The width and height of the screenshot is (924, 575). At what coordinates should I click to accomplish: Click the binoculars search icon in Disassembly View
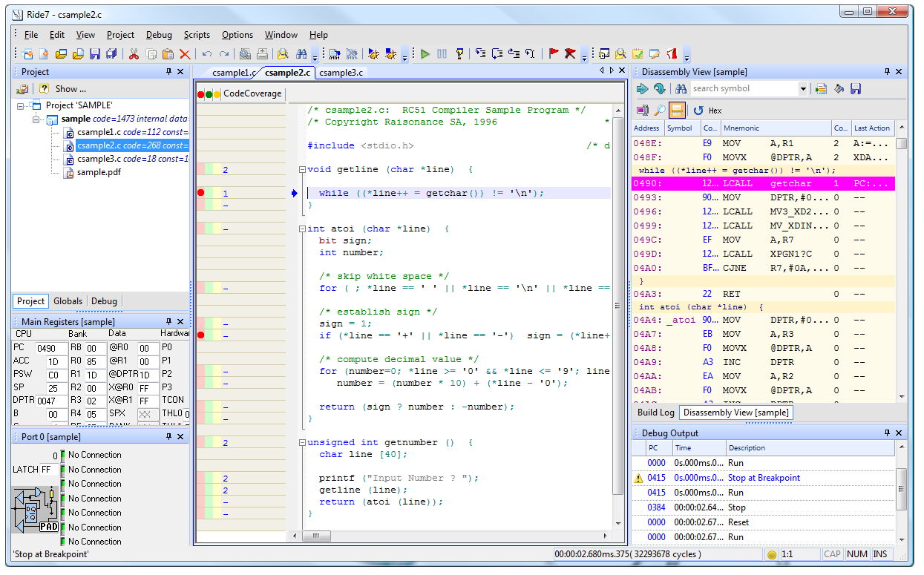coord(681,89)
